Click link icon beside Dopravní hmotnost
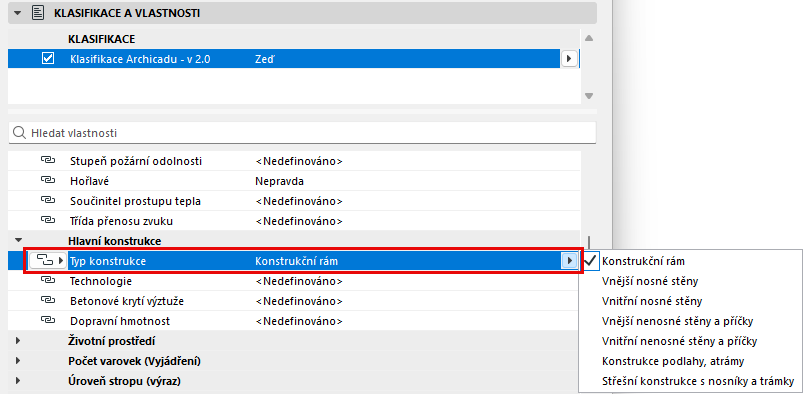The height and width of the screenshot is (394, 804). [x=47, y=321]
